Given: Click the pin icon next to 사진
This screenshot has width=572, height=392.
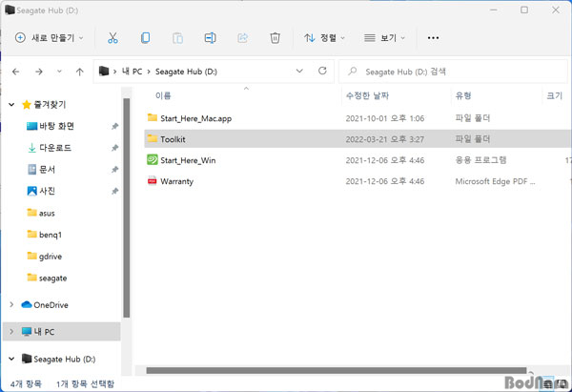Looking at the screenshot, I should 115,191.
